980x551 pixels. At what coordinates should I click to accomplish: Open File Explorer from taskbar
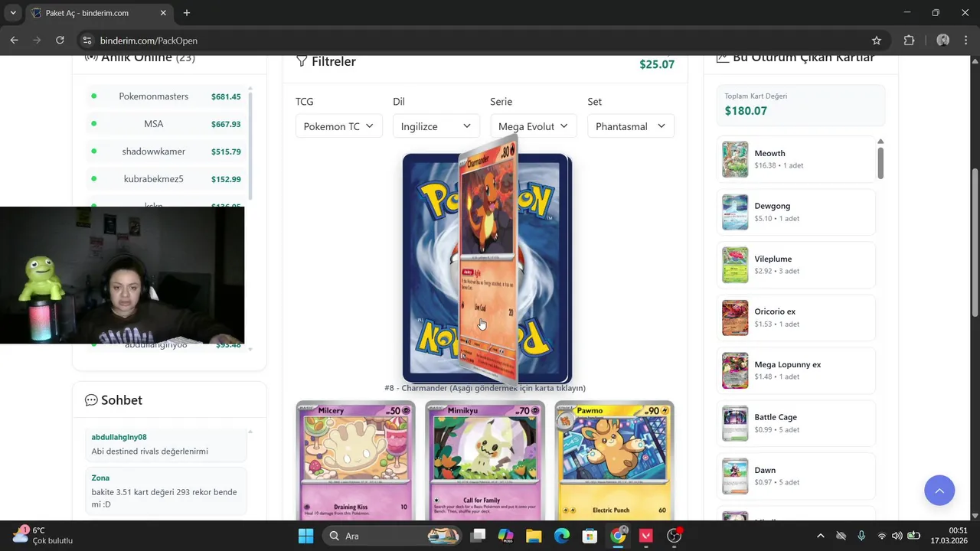pyautogui.click(x=534, y=536)
